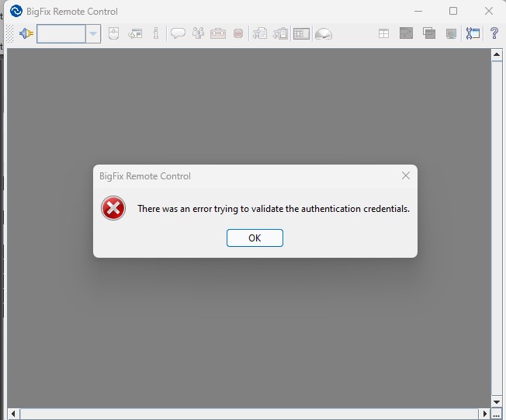The width and height of the screenshot is (506, 420).
Task: Open the toolbox briefcase icon
Action: (x=218, y=33)
